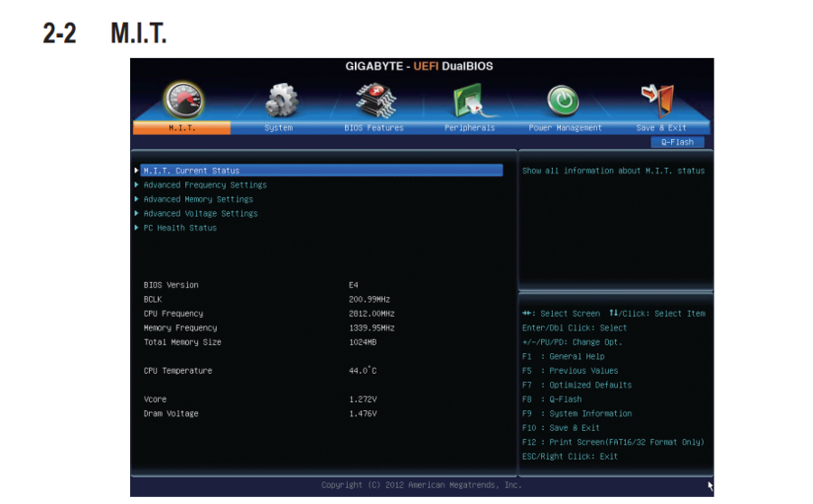Click the temperature value 44.0°C

click(363, 370)
